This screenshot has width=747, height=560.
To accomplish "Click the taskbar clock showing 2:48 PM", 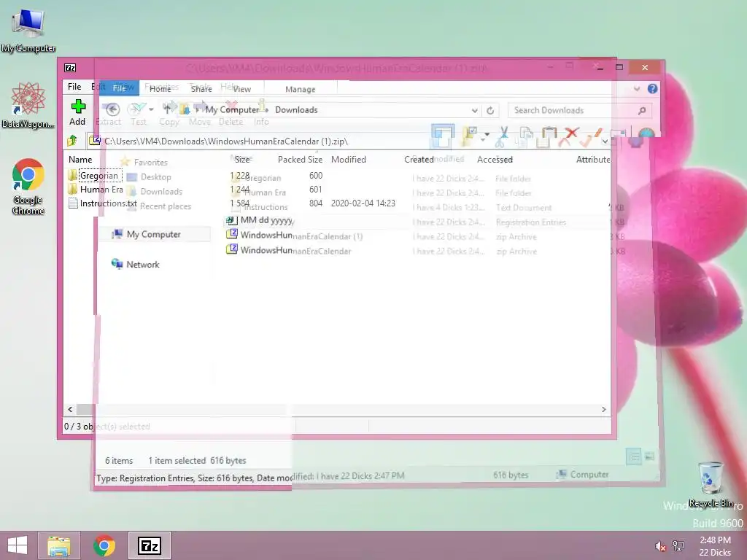I will [x=715, y=546].
